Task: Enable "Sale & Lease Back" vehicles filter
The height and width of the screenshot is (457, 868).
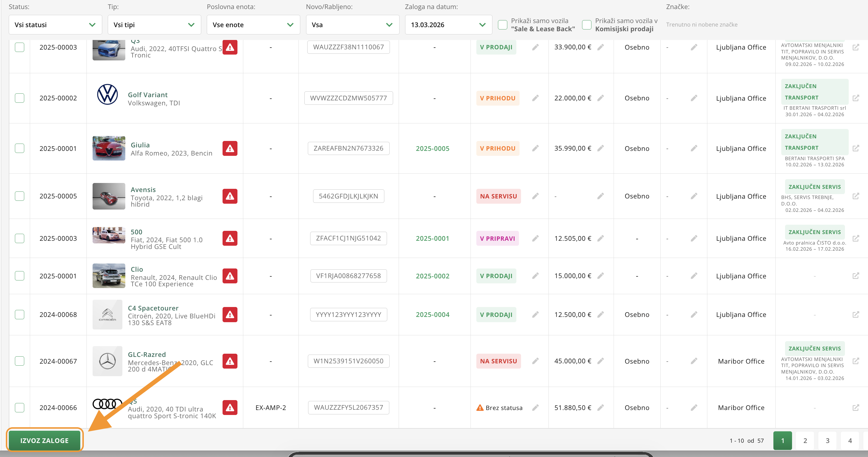Action: (x=502, y=25)
